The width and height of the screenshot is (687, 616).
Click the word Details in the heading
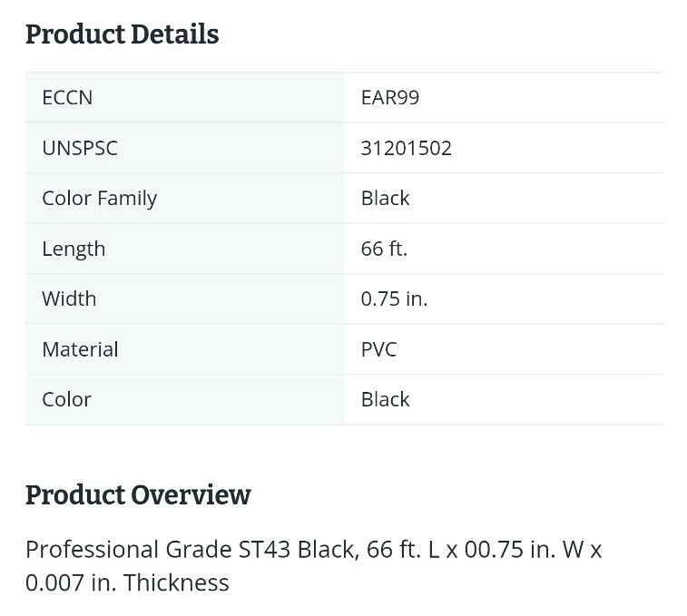(x=175, y=34)
